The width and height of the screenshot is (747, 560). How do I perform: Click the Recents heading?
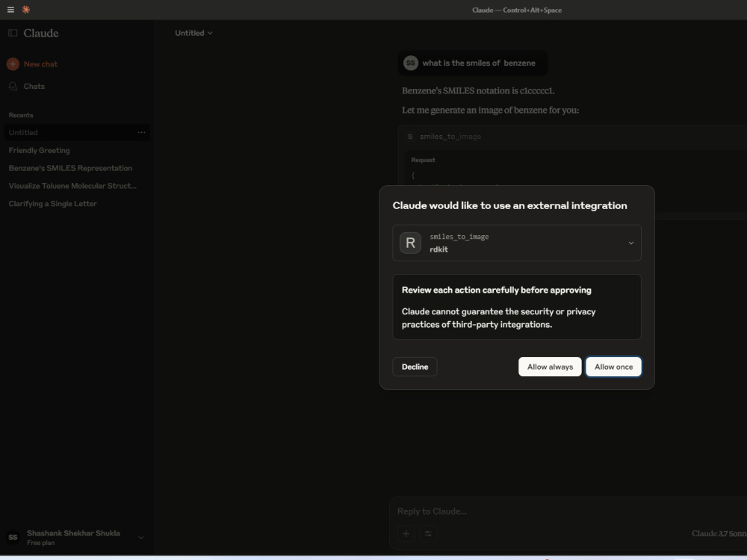pyautogui.click(x=21, y=115)
